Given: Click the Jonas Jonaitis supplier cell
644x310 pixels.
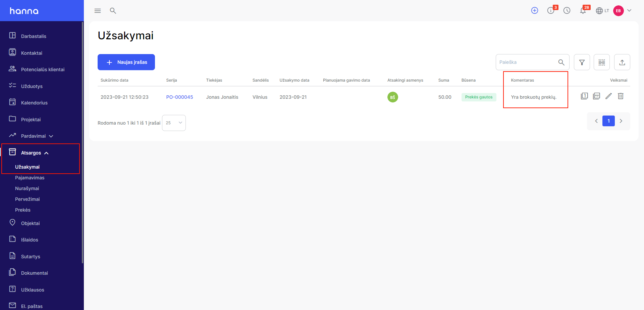Looking at the screenshot, I should click(222, 97).
